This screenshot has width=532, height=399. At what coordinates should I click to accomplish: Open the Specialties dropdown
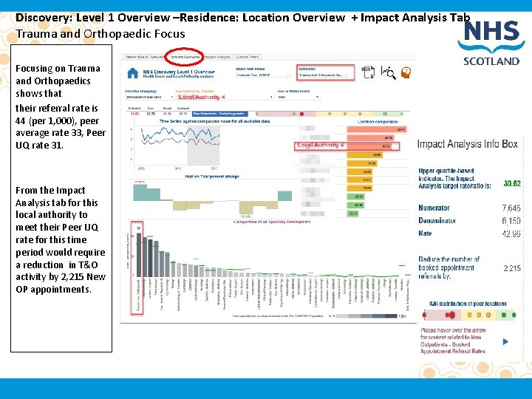click(x=324, y=75)
